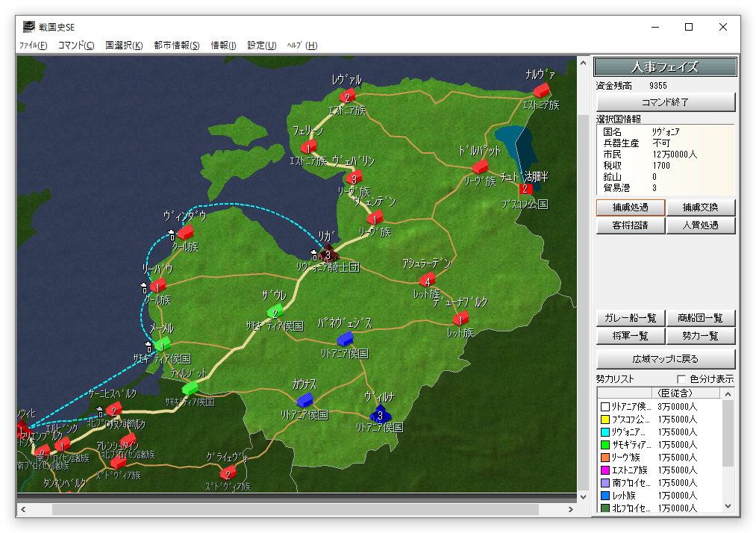
Task: Click the yellow swatch in the faction list
Action: (605, 420)
